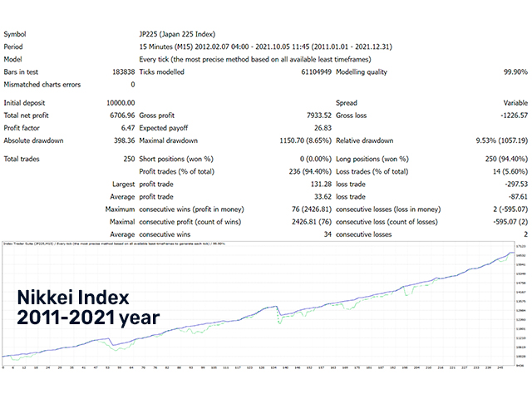This screenshot has width=532, height=399.
Task: Click short positions value 0 (0.00%)
Action: click(x=316, y=159)
